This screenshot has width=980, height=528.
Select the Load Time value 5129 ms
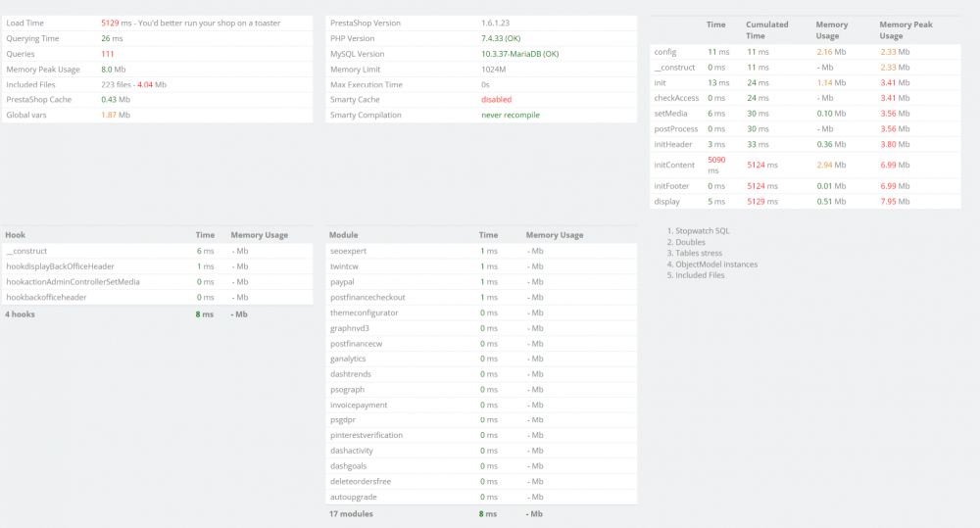tap(117, 24)
